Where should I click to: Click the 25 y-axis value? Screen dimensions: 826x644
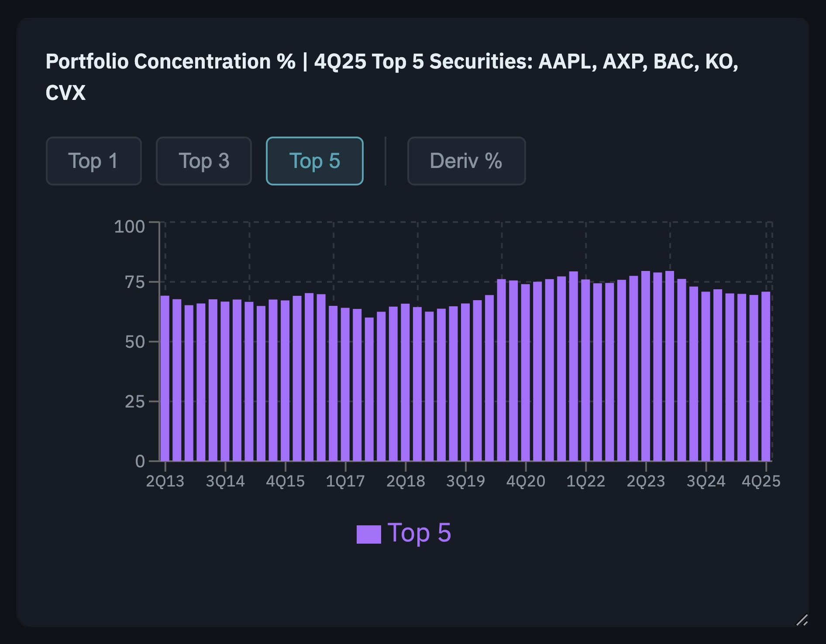pyautogui.click(x=134, y=402)
